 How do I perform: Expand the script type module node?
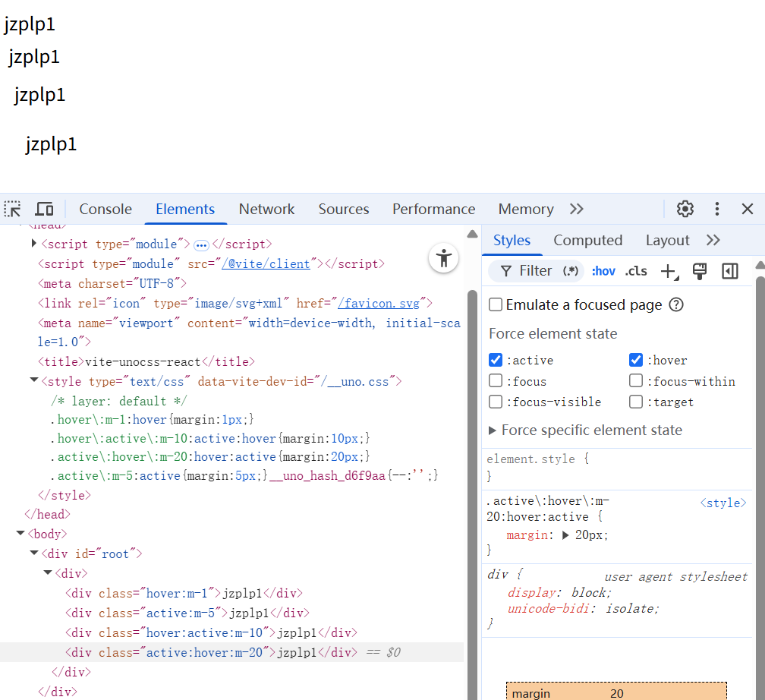coord(33,243)
